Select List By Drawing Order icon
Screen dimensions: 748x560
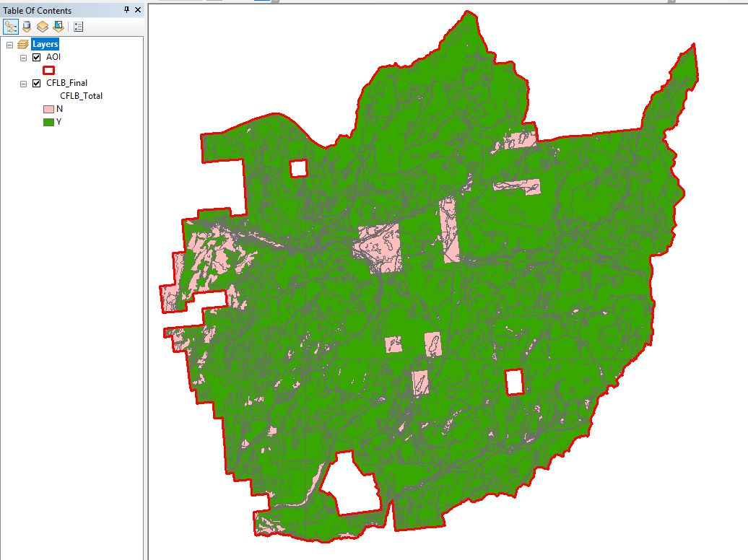[11, 27]
